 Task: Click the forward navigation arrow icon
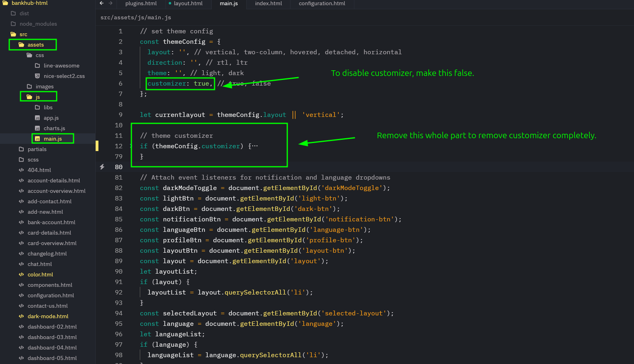[x=110, y=3]
